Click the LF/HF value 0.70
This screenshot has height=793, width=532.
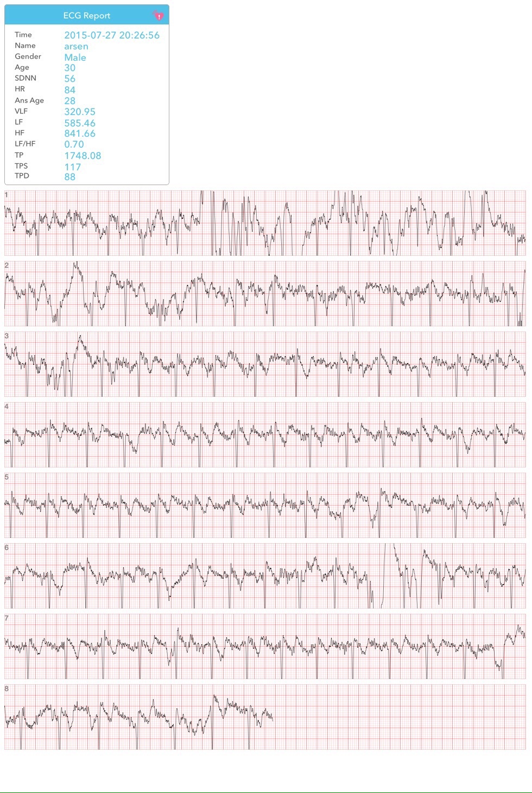(x=74, y=144)
